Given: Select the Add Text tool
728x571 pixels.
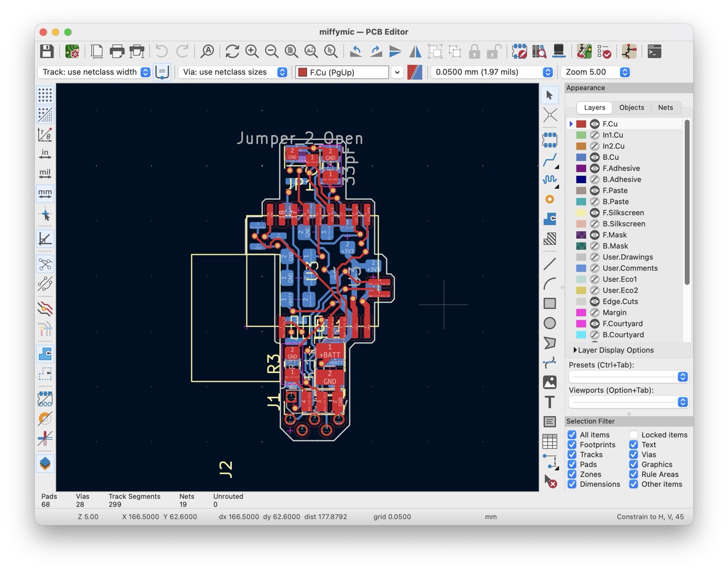Looking at the screenshot, I should click(549, 402).
